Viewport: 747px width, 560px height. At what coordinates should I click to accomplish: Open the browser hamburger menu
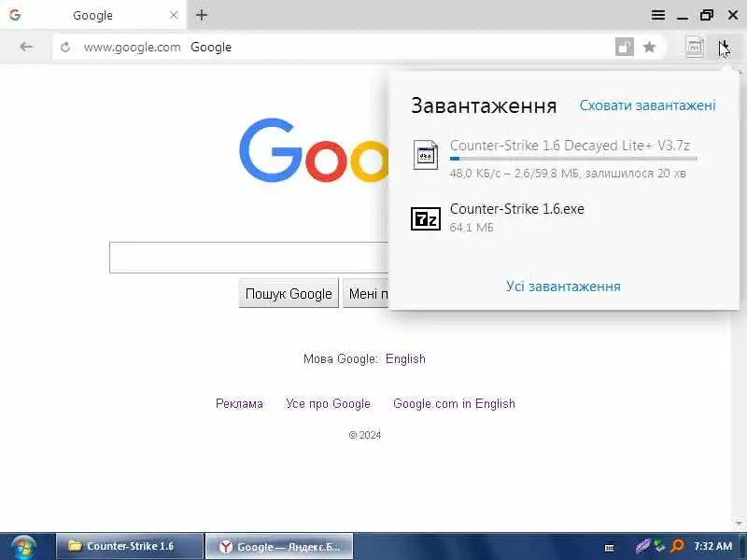658,15
